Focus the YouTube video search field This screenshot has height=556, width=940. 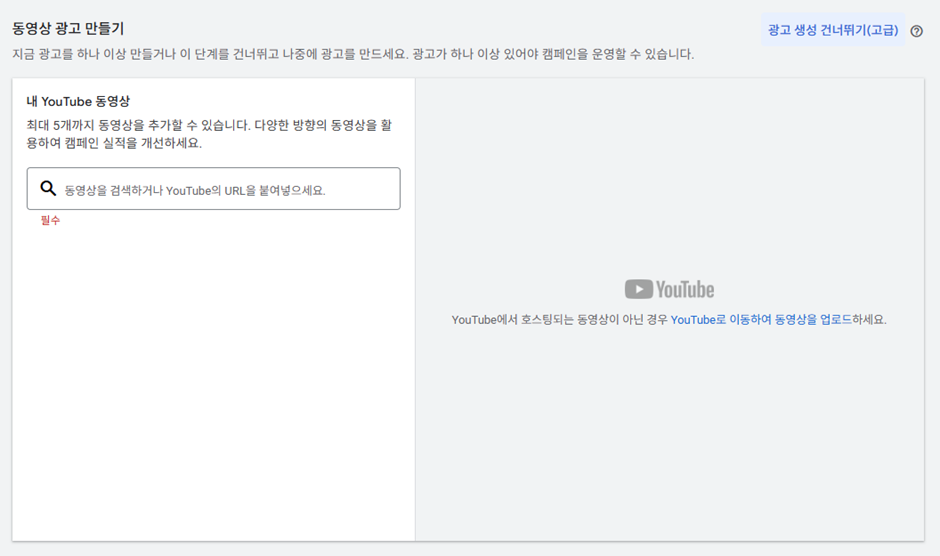tap(213, 188)
